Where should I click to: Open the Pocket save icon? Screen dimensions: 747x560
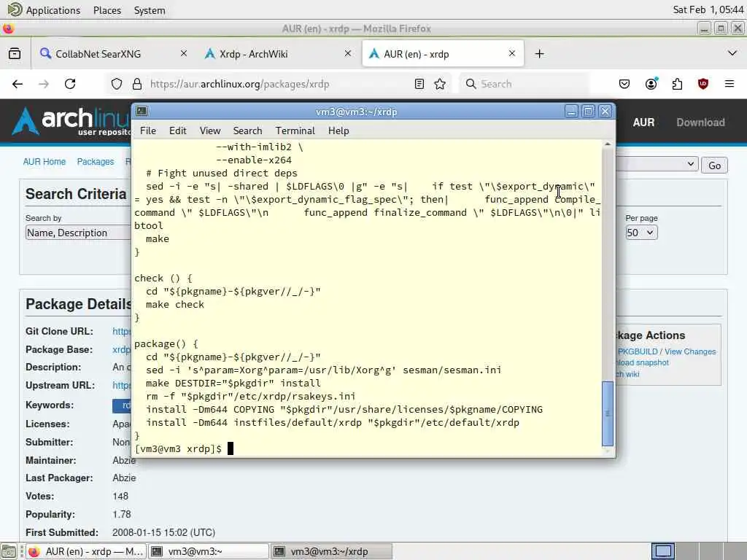tap(624, 85)
